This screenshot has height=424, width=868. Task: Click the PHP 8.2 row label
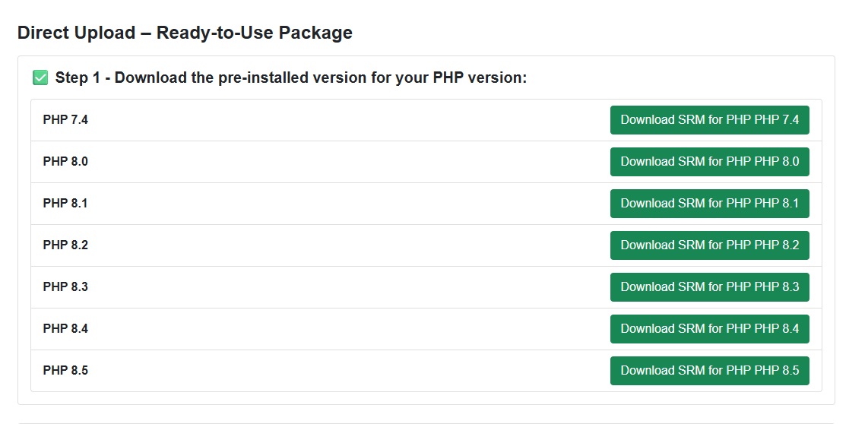tap(65, 245)
